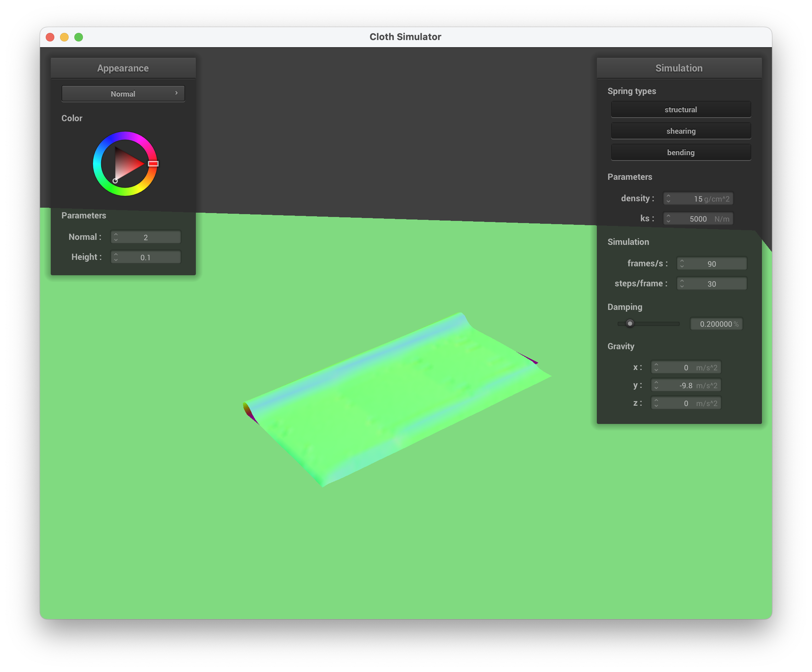The width and height of the screenshot is (812, 672).
Task: Click the Normal parameter stepper arrows
Action: (115, 237)
